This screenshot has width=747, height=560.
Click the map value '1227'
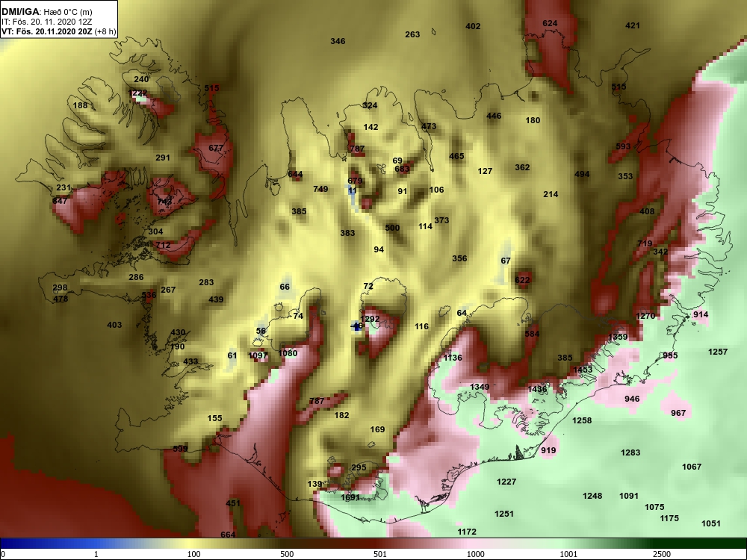coord(506,482)
